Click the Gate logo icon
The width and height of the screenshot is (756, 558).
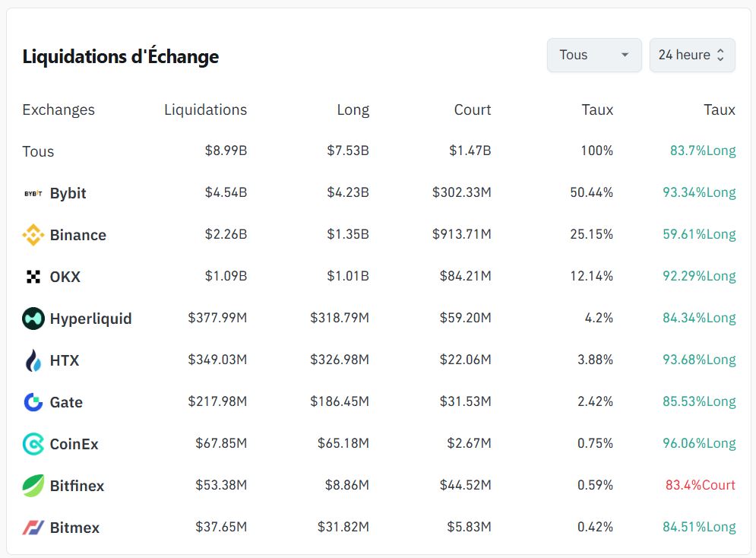pos(33,403)
